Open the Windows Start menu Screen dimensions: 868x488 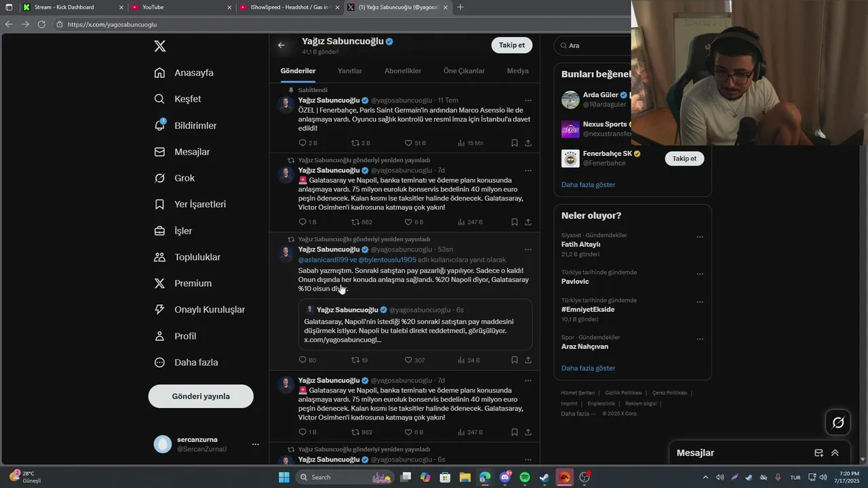point(284,477)
